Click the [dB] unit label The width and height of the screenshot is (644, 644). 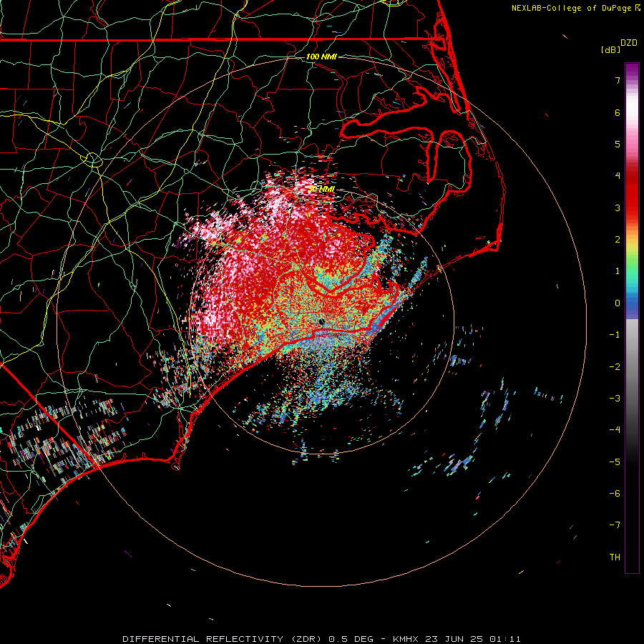611,49
